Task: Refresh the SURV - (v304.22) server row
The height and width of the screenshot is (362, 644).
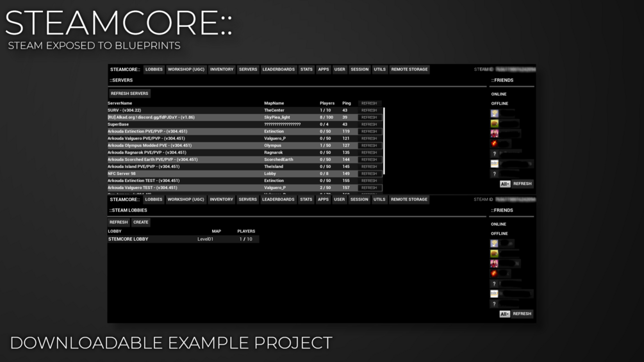Action: click(x=369, y=110)
